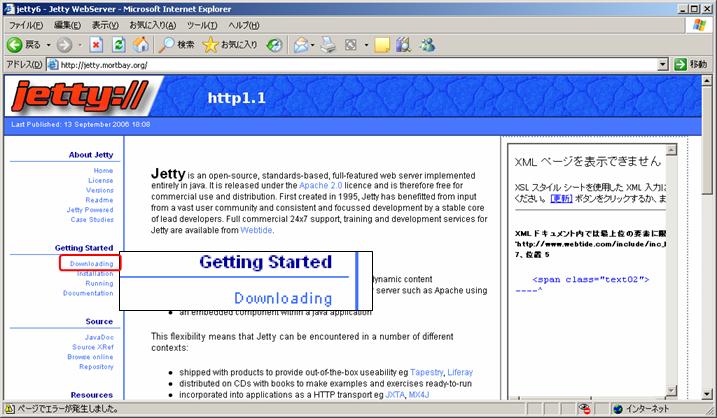Print the page using the printer icon
The image size is (717, 418).
[x=327, y=45]
